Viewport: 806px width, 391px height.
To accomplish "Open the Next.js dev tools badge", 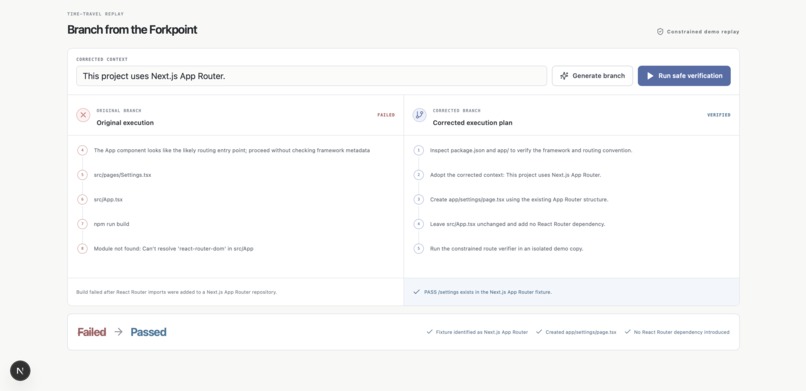I will tap(20, 370).
